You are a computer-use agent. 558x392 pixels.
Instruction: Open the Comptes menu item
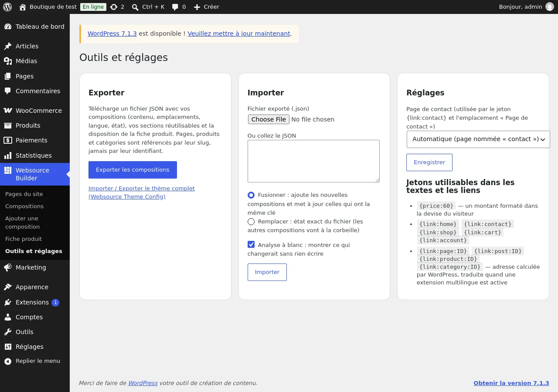(35, 317)
